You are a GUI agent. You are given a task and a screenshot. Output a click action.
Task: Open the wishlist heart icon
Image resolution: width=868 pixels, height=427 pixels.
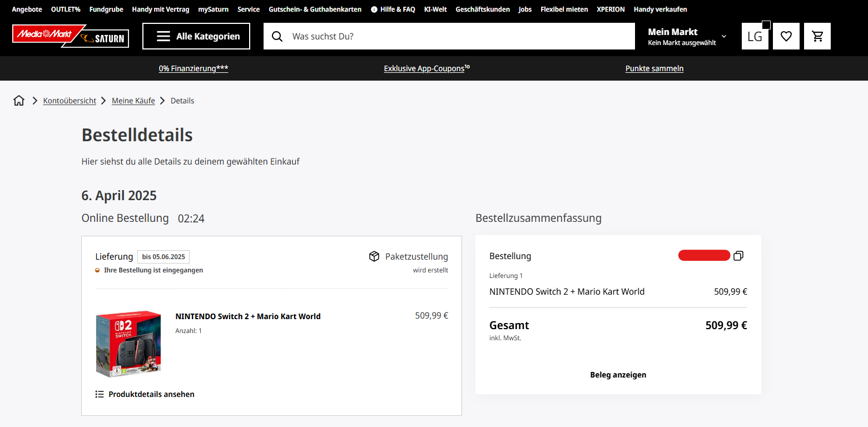(786, 36)
